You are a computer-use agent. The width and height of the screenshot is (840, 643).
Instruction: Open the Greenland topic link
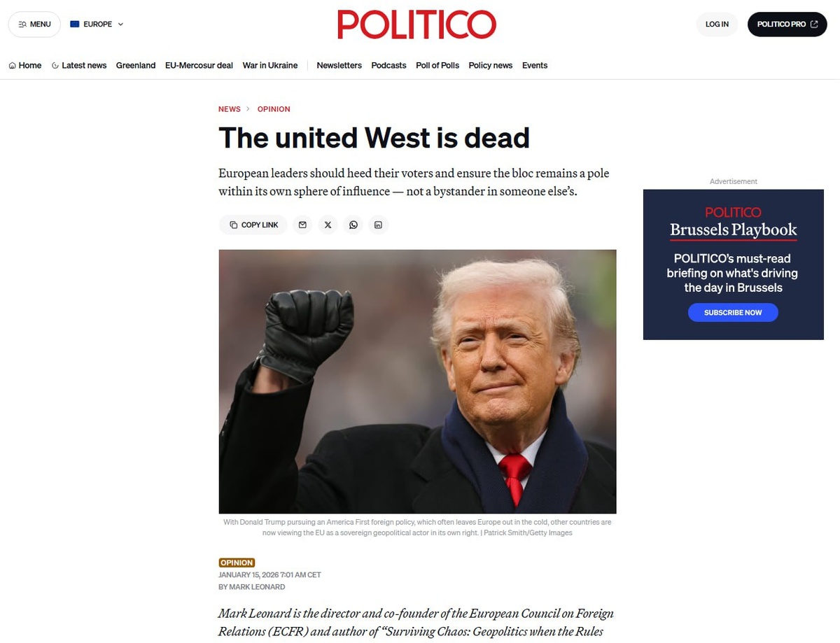[x=136, y=65]
